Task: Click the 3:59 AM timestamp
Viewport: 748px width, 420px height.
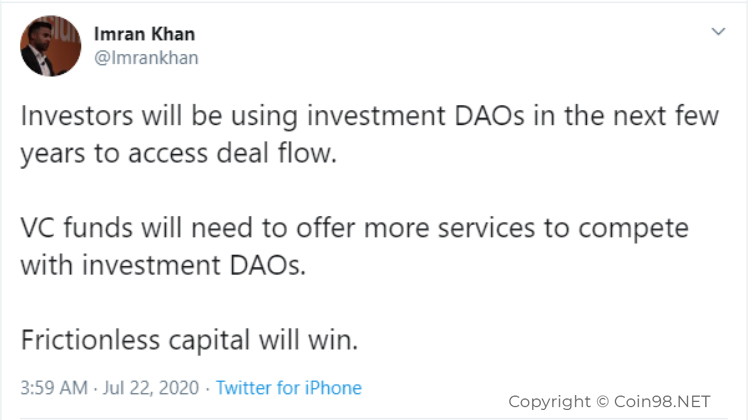Action: pyautogui.click(x=51, y=387)
